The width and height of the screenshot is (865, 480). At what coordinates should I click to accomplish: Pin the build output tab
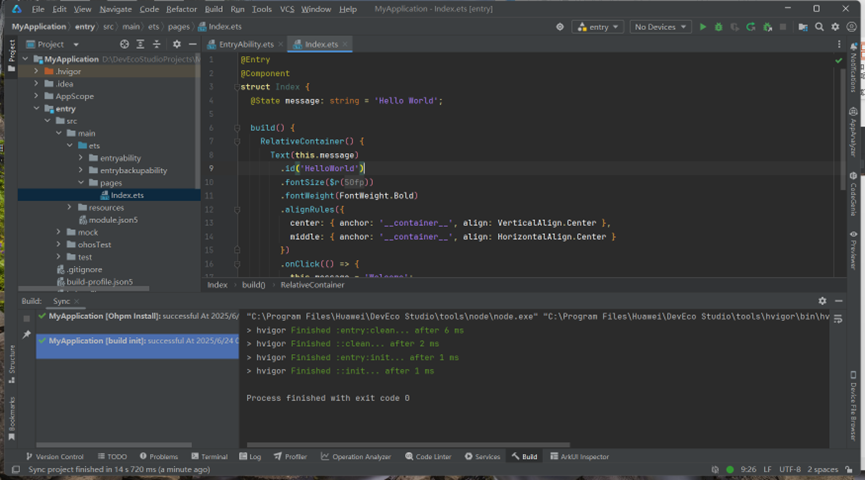(26, 334)
